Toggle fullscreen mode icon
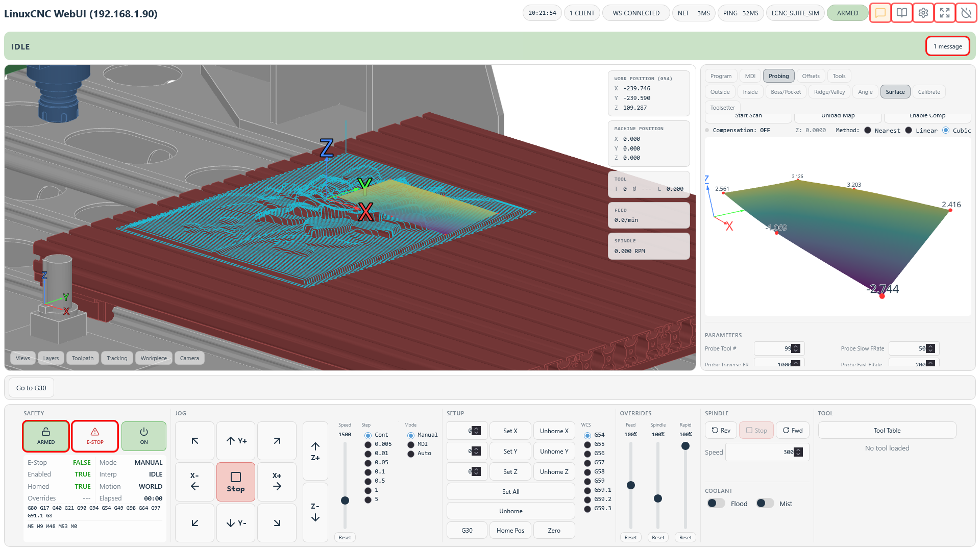The image size is (980, 551). pyautogui.click(x=945, y=13)
